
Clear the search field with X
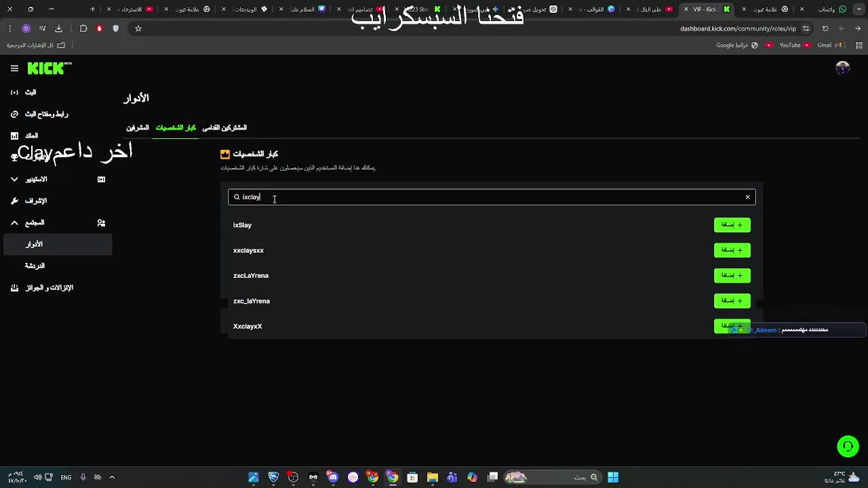click(x=748, y=197)
